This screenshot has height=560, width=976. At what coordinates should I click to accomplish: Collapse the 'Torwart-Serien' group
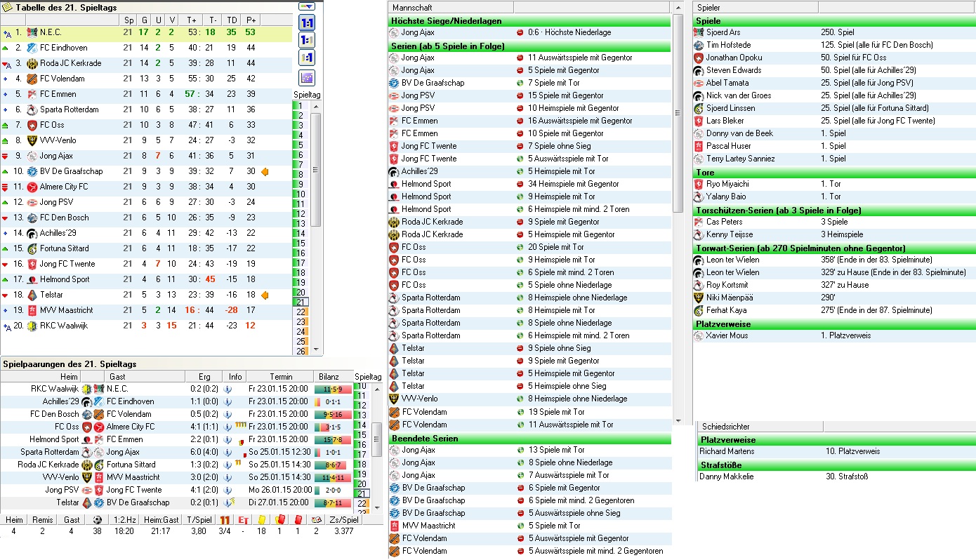834,248
